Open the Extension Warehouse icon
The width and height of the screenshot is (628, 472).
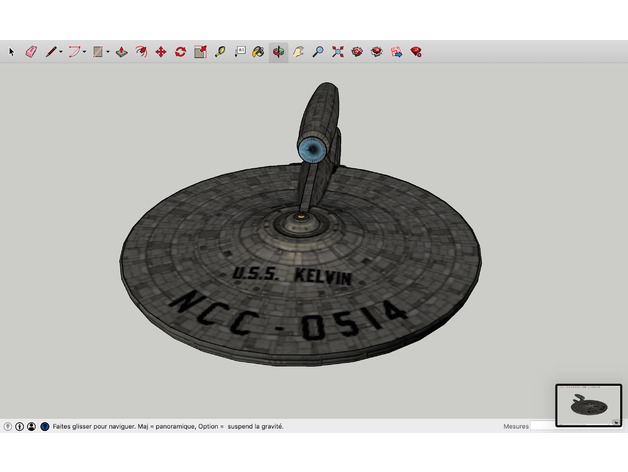click(x=376, y=52)
